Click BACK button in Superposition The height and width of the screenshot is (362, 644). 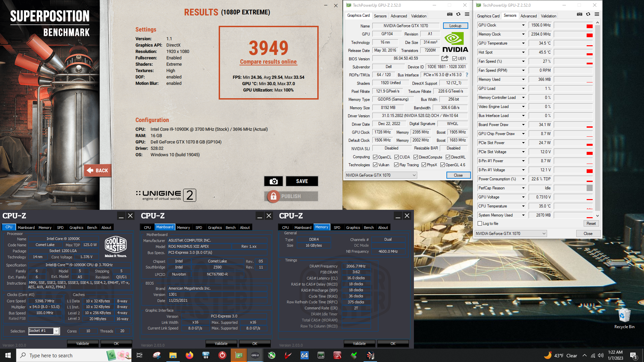point(98,171)
